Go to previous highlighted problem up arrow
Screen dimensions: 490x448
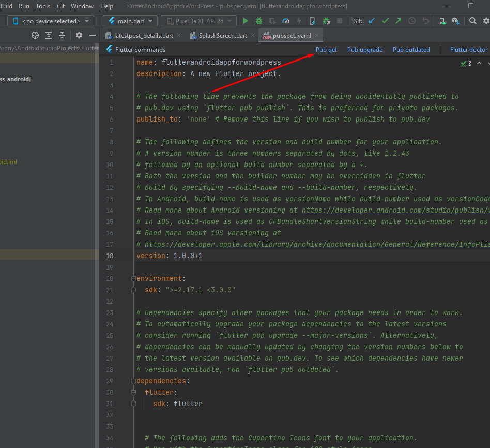coord(479,63)
